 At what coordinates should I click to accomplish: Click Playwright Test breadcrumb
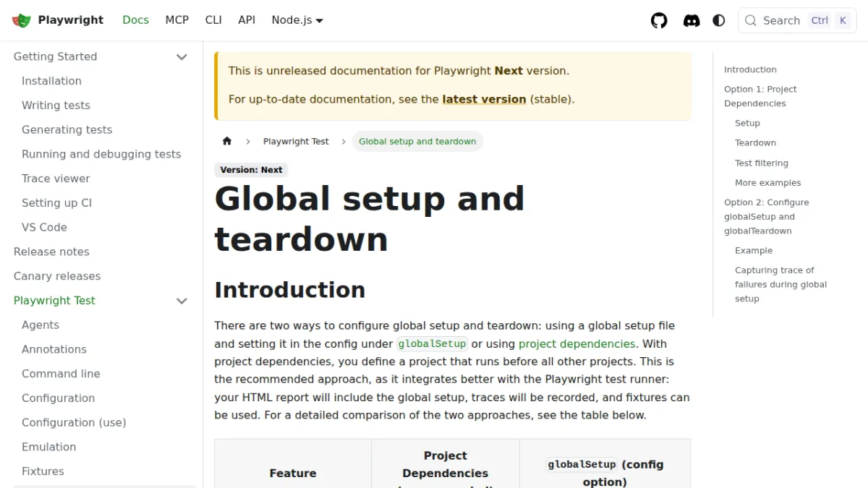click(296, 141)
